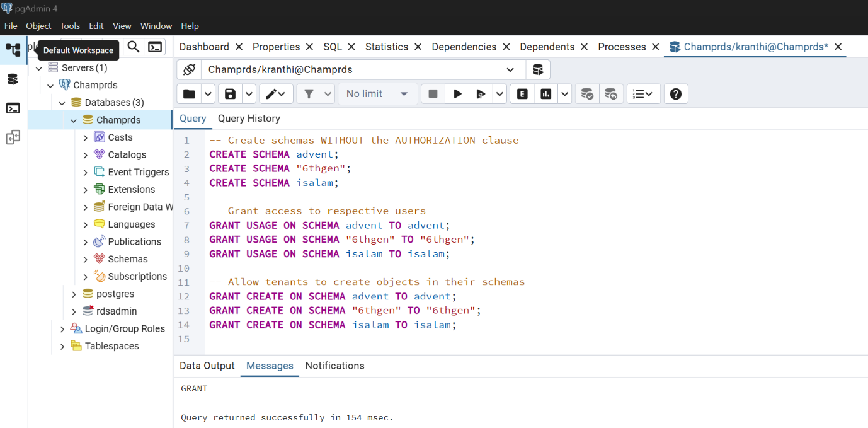Click the query returned successfully message
The height and width of the screenshot is (428, 868).
click(x=287, y=417)
